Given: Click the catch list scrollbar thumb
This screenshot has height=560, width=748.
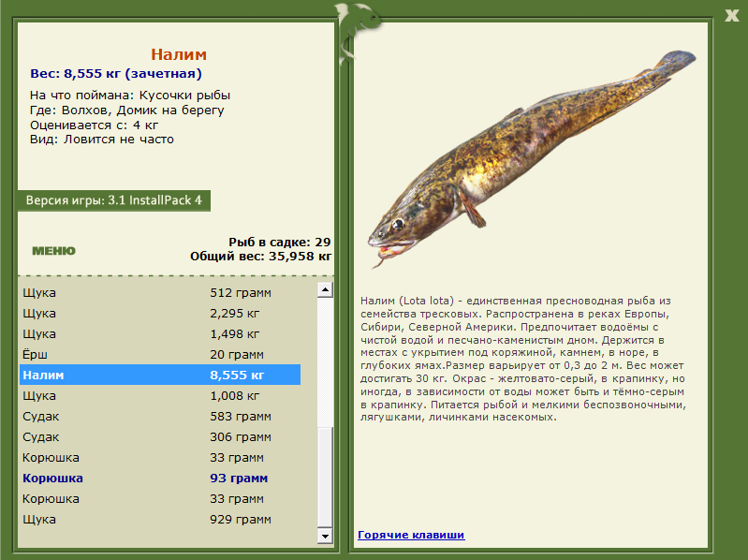Looking at the screenshot, I should (325, 478).
